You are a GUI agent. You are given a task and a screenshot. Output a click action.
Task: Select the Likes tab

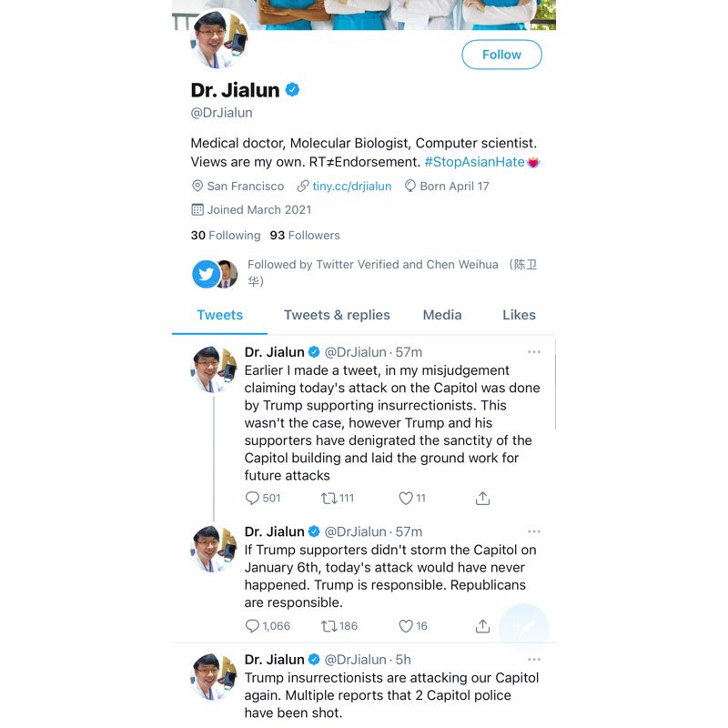pyautogui.click(x=519, y=315)
